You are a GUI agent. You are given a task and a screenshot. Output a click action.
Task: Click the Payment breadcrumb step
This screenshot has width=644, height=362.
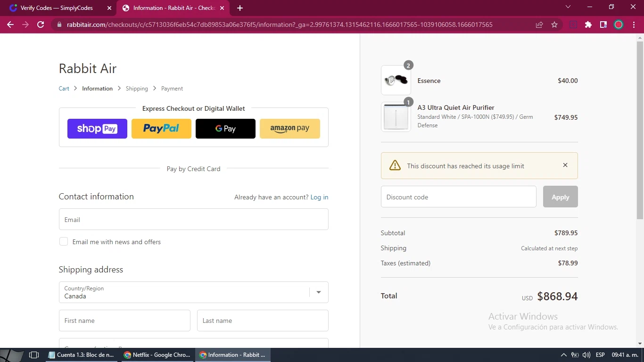pos(172,89)
